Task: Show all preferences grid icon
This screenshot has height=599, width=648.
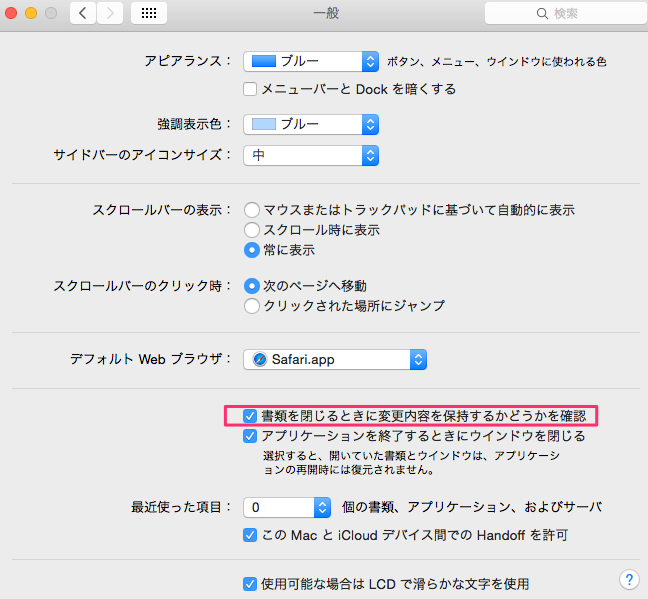Action: coord(149,13)
